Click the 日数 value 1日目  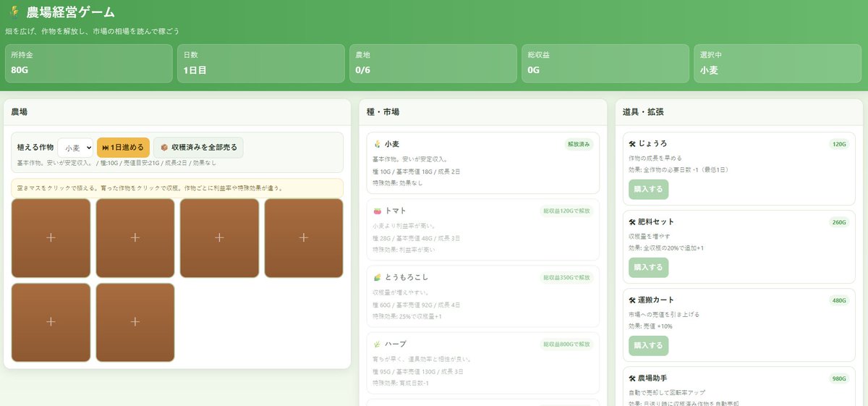tap(195, 70)
